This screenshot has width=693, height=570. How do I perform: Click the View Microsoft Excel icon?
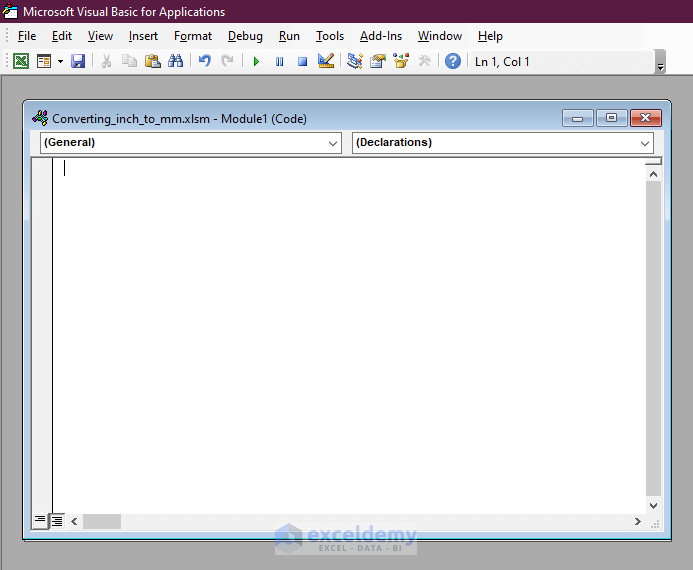(21, 61)
